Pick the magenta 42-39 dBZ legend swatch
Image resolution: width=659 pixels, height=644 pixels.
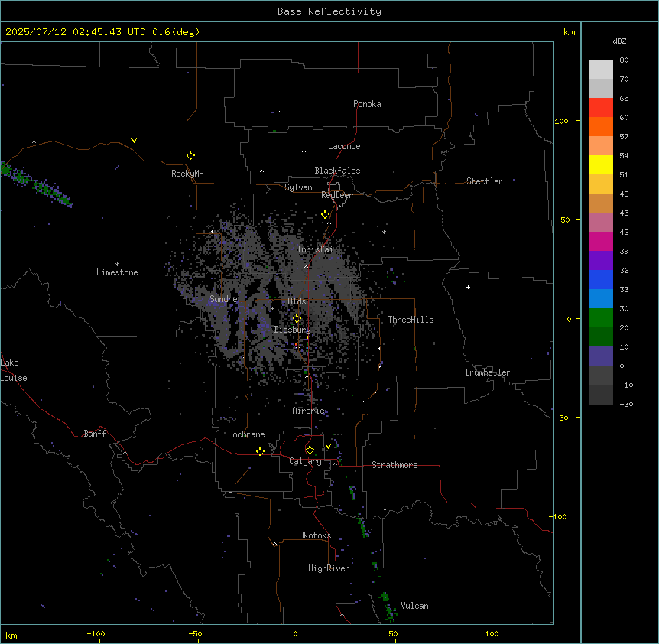(x=601, y=241)
